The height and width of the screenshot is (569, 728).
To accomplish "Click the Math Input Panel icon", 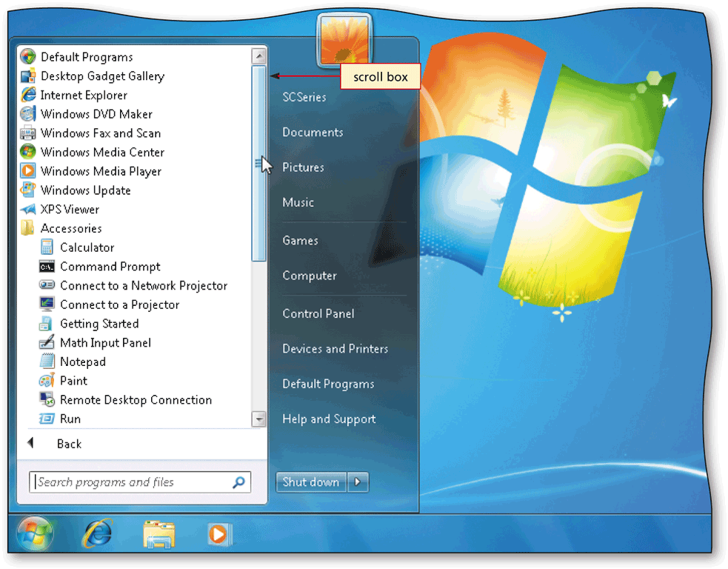I will (x=47, y=342).
